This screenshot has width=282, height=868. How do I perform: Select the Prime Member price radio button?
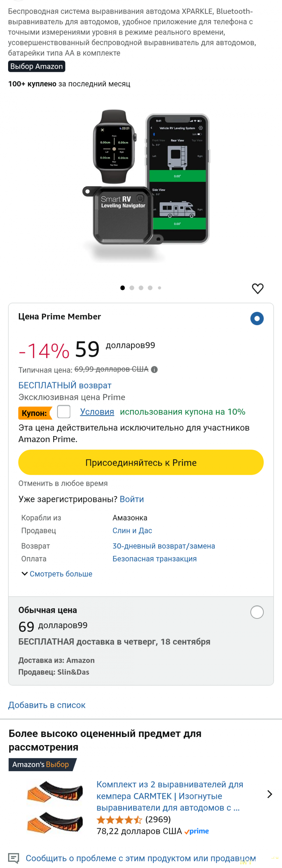[x=257, y=319]
